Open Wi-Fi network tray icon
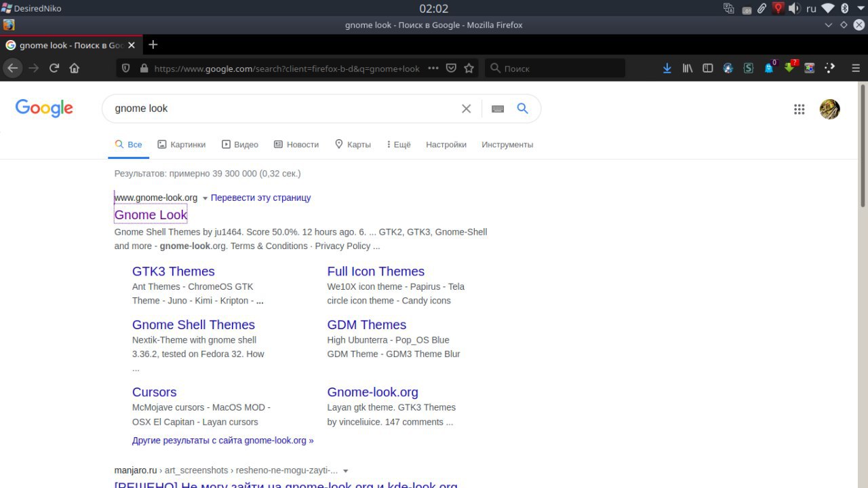 point(828,9)
